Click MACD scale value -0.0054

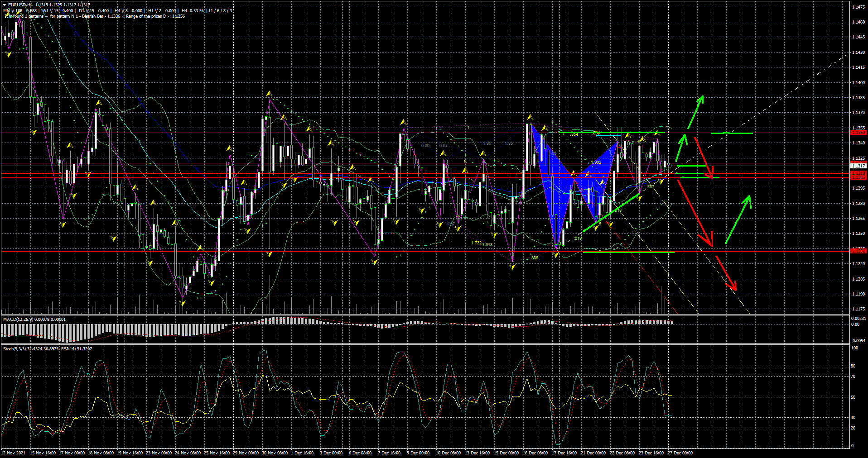coord(858,340)
